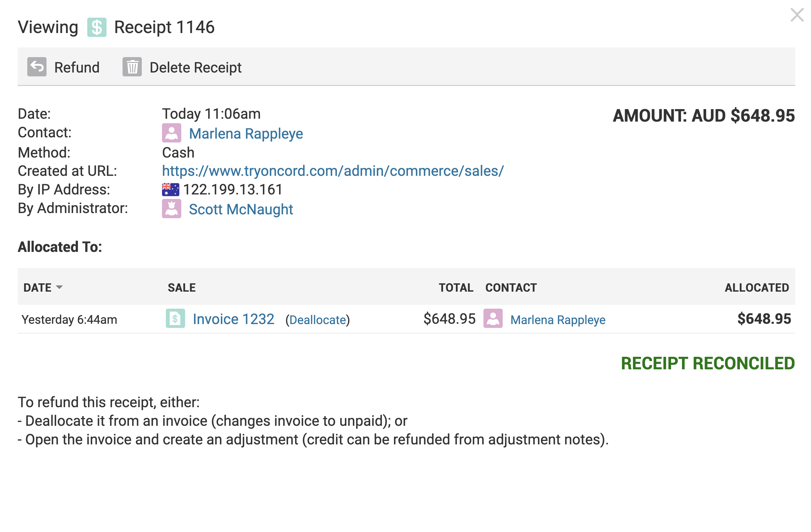Open the Marlena Rappleye contact link
This screenshot has height=532, width=811.
[x=246, y=133]
